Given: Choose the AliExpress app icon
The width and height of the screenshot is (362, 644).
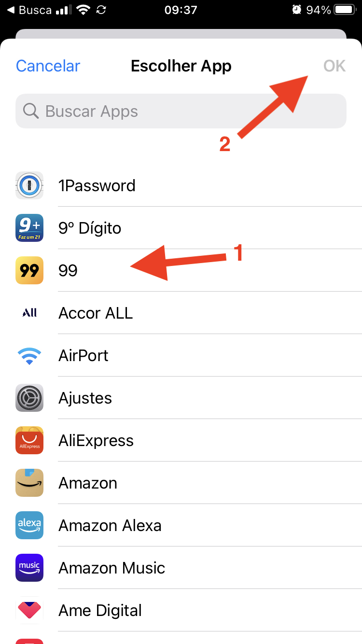Looking at the screenshot, I should pos(29,440).
